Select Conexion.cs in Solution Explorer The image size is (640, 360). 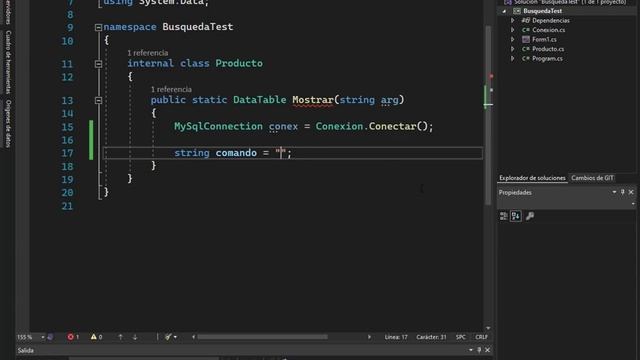tap(549, 30)
